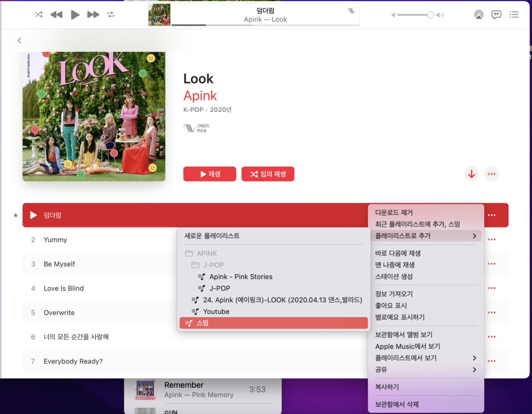
Task: Start playback with the top Play icon
Action: pyautogui.click(x=75, y=14)
